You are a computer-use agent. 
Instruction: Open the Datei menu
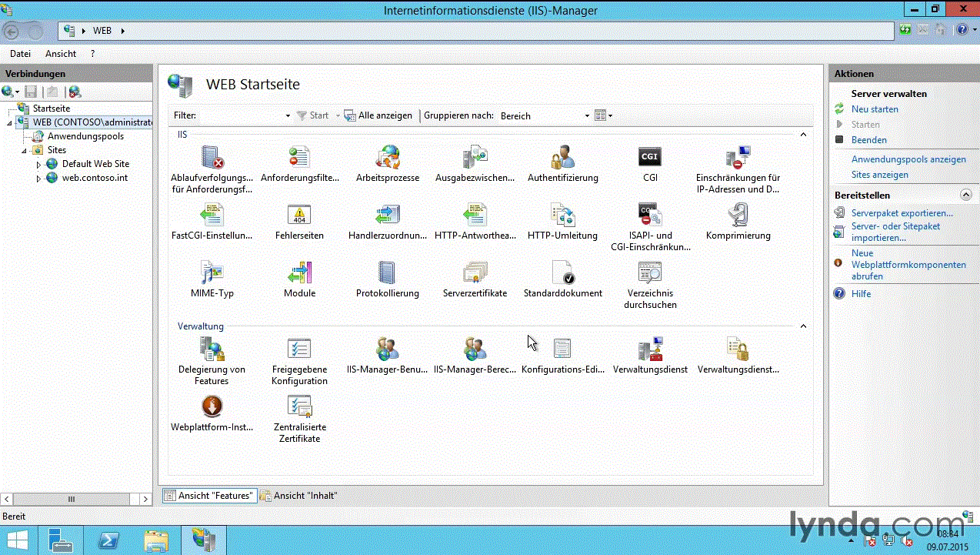tap(21, 54)
